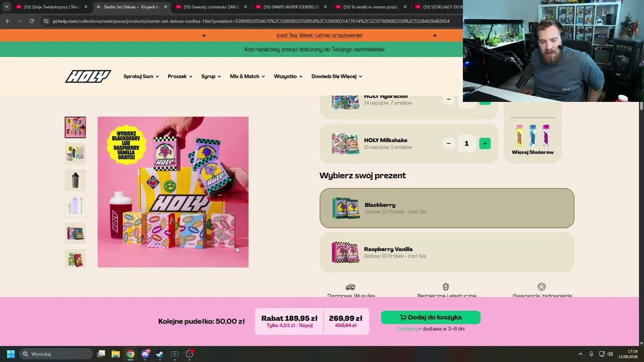Open Task View on the taskbar
This screenshot has width=644, height=362.
click(101, 354)
